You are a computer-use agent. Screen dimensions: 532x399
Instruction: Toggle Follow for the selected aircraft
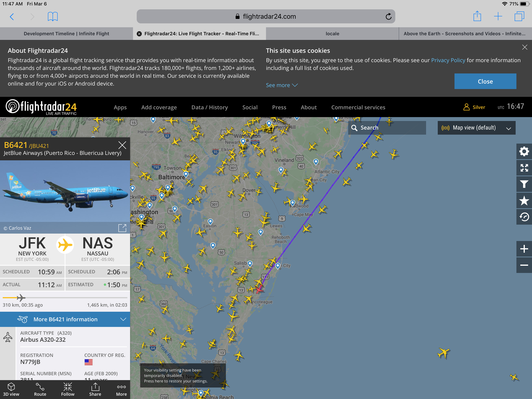68,389
